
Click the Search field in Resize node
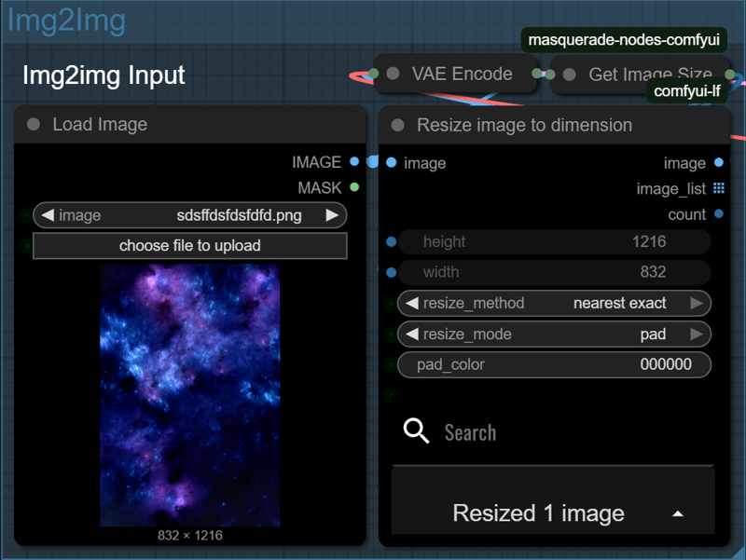click(x=559, y=432)
